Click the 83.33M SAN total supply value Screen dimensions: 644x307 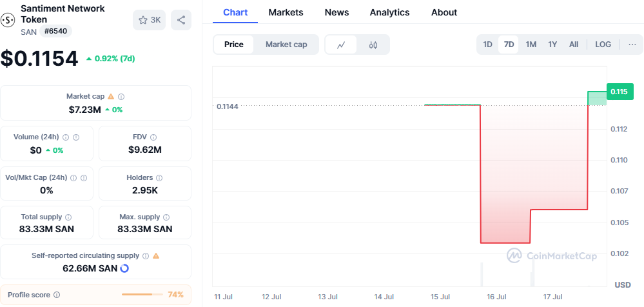[46, 229]
